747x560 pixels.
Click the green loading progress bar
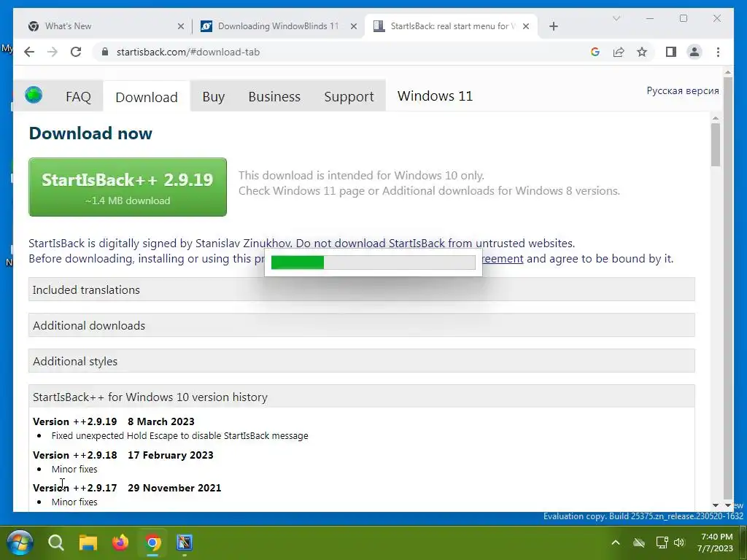coord(373,262)
